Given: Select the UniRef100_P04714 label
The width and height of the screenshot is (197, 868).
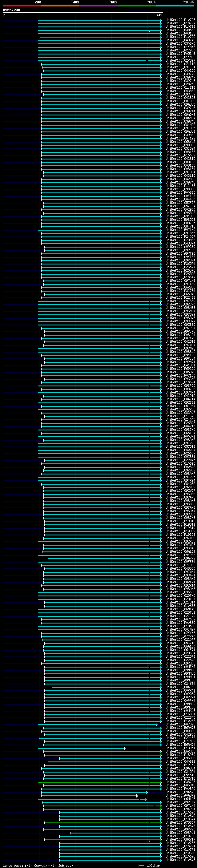Looking at the screenshot, I should pyautogui.click(x=180, y=399).
